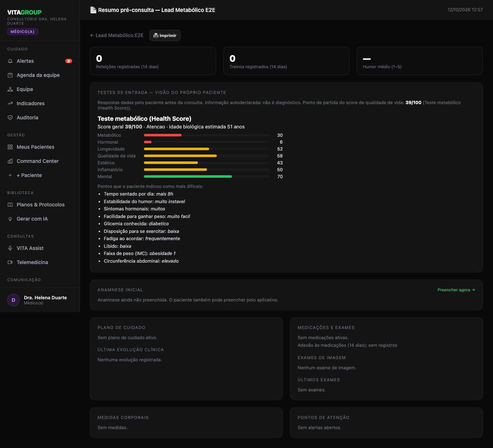The height and width of the screenshot is (448, 493).
Task: Click the Treinos registrados (14 dias) card
Action: pos(286,61)
